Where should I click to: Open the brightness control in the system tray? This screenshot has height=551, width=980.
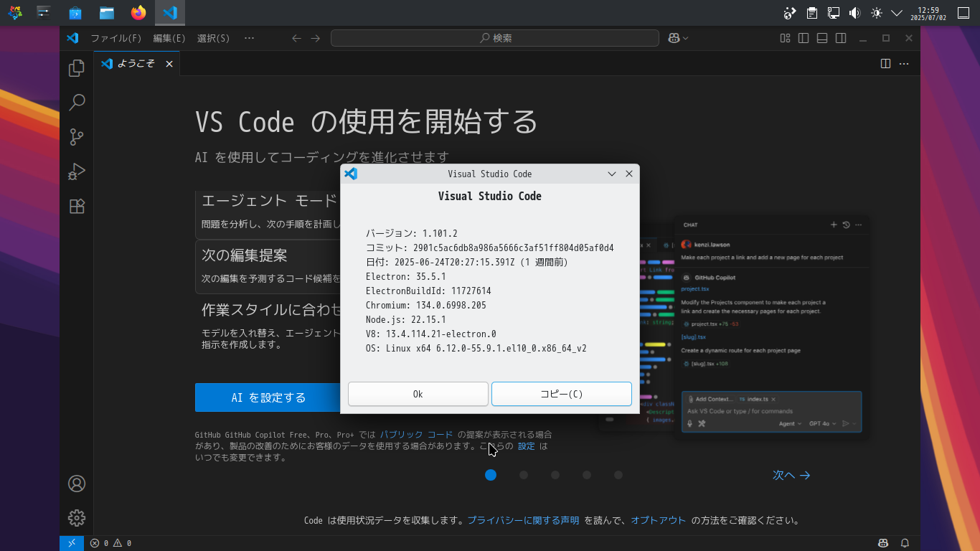(x=876, y=13)
